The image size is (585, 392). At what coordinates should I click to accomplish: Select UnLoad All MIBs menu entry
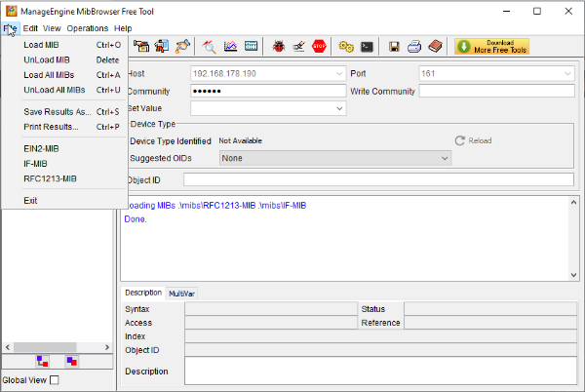pos(64,90)
